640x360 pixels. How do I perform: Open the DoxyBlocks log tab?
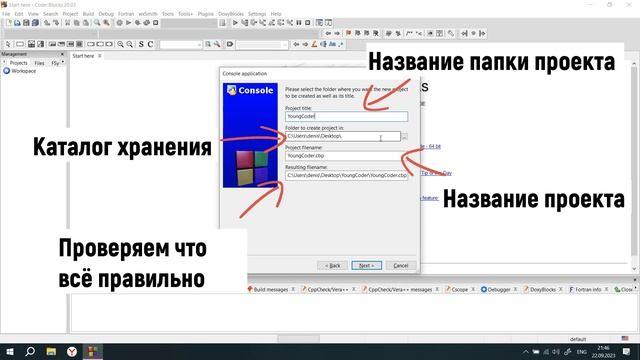point(542,289)
